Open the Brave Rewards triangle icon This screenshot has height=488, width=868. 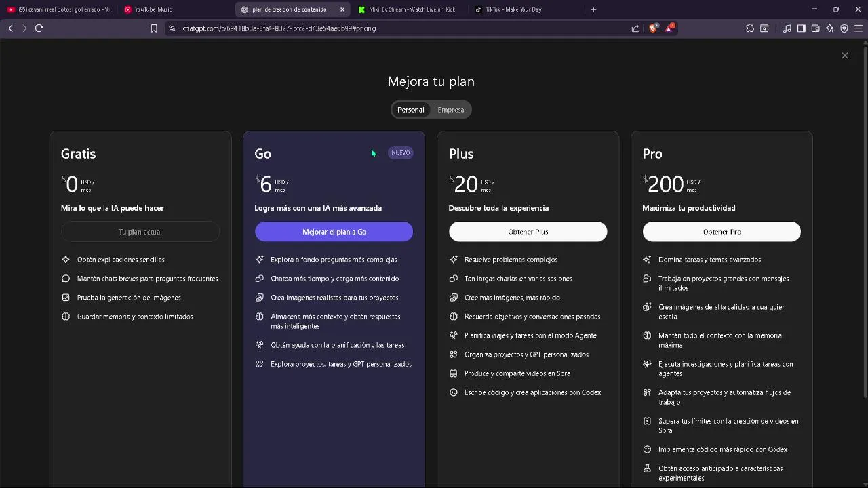pyautogui.click(x=670, y=28)
